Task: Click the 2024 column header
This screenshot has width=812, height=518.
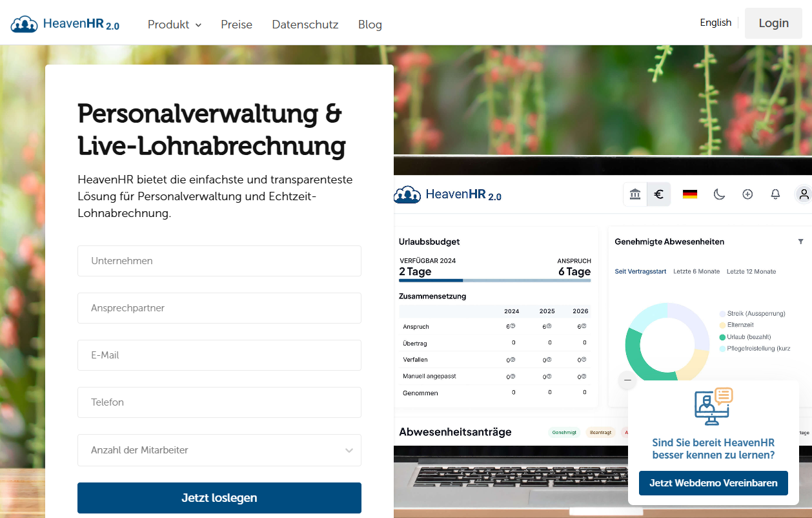Action: (x=512, y=311)
